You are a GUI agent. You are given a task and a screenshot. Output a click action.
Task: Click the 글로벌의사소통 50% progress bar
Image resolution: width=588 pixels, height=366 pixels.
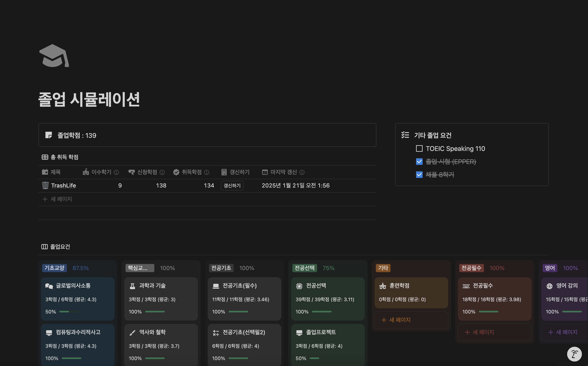click(x=69, y=312)
